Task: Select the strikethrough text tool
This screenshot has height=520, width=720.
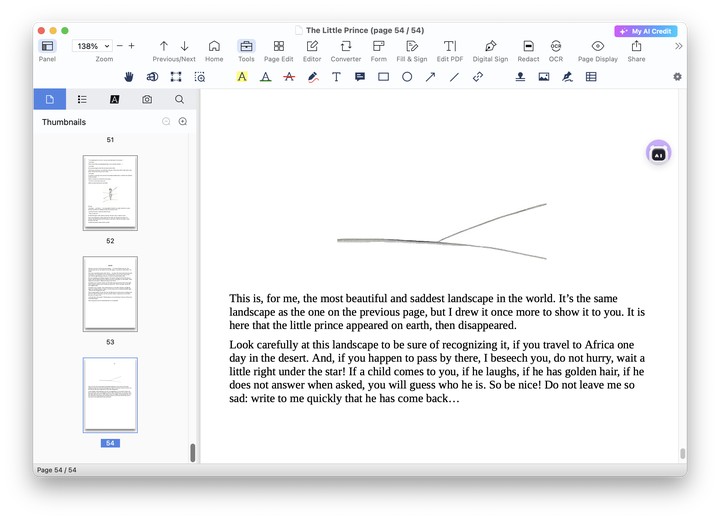Action: (289, 77)
